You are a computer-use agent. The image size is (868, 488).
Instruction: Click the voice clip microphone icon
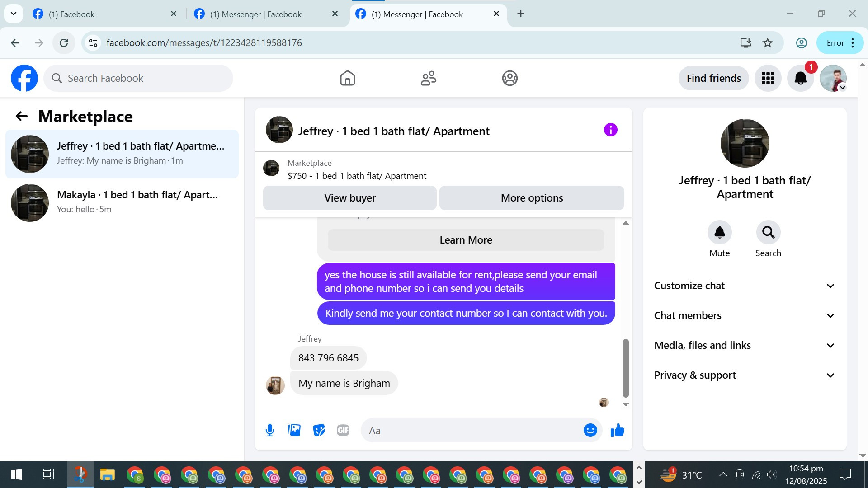[270, 430]
